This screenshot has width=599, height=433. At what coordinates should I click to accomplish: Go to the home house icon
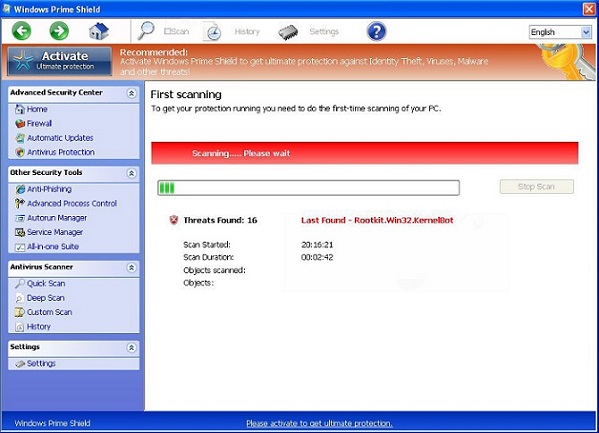click(x=99, y=31)
